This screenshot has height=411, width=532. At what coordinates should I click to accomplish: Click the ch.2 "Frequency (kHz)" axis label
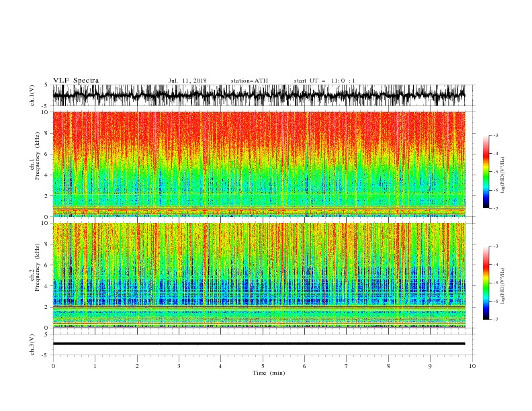pyautogui.click(x=38, y=267)
